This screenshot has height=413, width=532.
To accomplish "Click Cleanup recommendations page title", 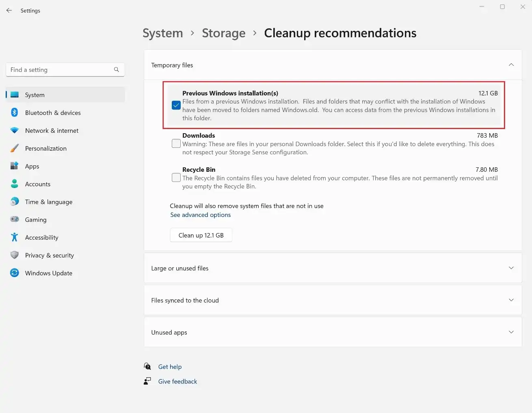I will pos(340,33).
